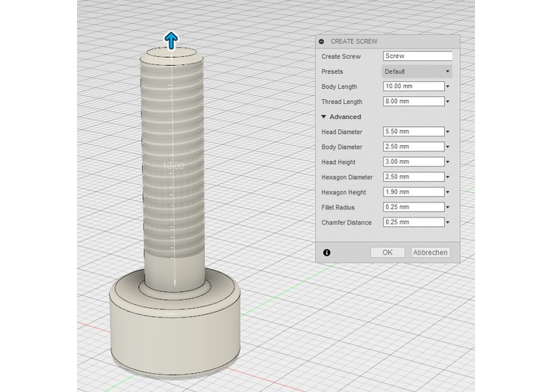This screenshot has width=552, height=392.
Task: Click the Chamfer Distance value field
Action: pos(414,222)
